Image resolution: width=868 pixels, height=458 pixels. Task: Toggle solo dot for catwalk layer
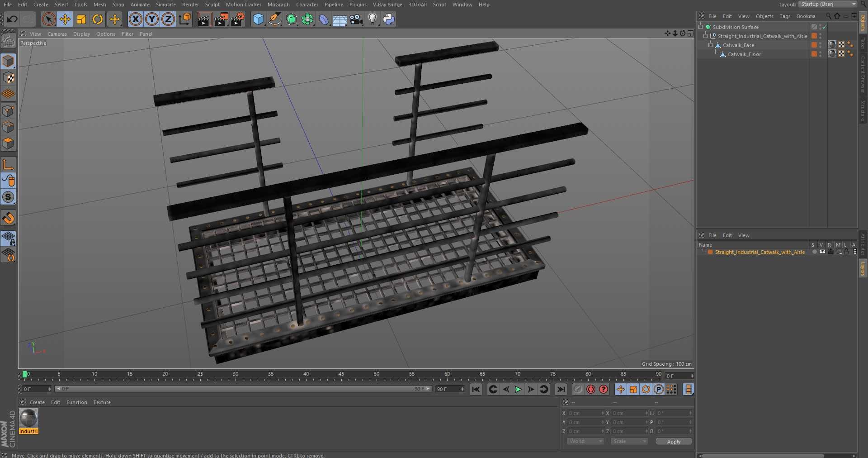coord(814,252)
